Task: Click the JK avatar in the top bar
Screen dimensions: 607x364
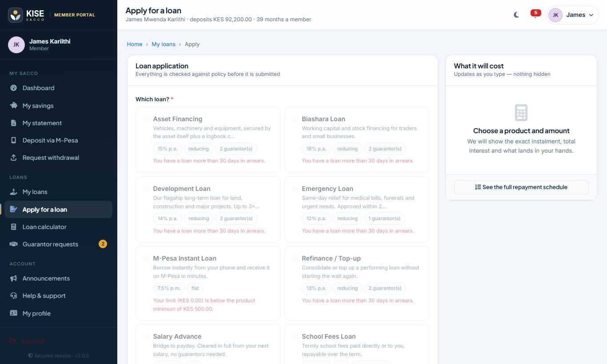Action: tap(555, 15)
